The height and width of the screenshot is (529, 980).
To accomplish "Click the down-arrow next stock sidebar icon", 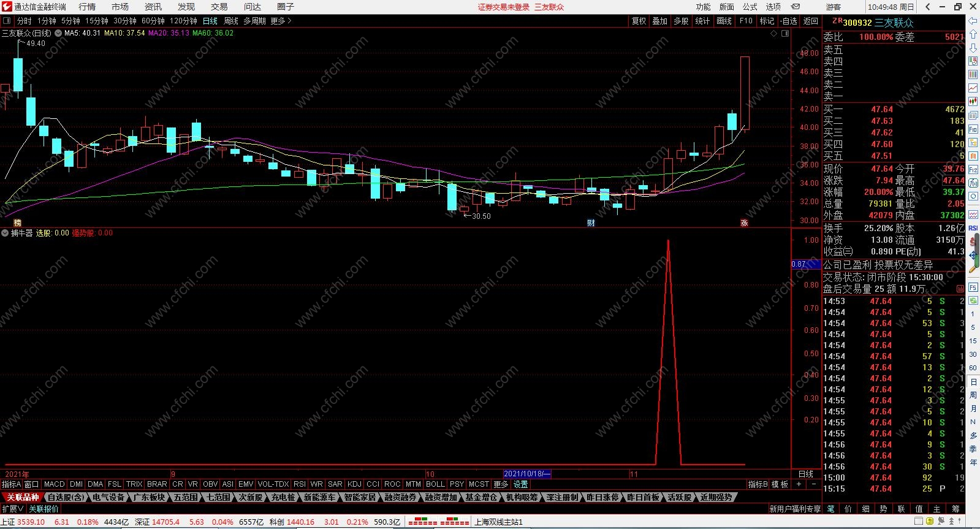I will [973, 48].
